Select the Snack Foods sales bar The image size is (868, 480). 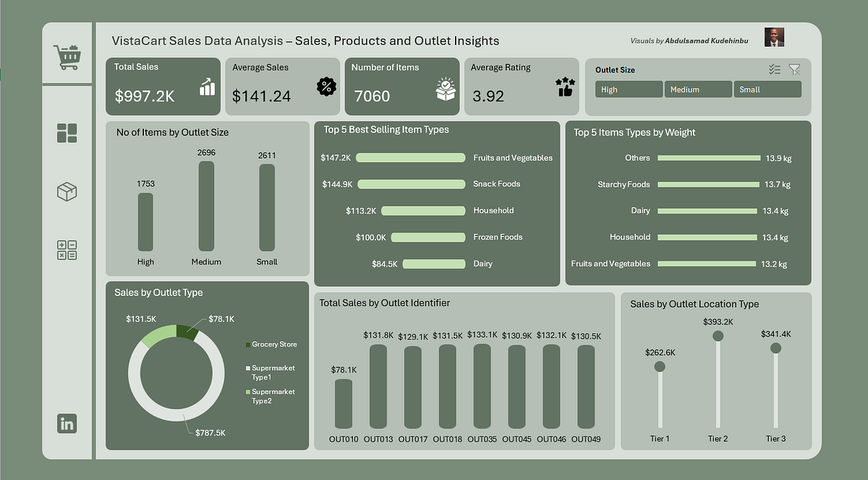[411, 185]
